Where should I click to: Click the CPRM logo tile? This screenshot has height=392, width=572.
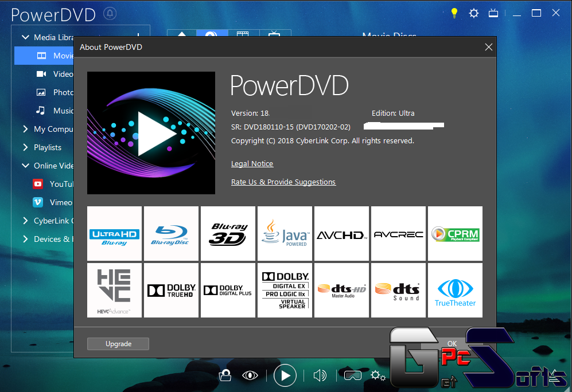click(456, 233)
